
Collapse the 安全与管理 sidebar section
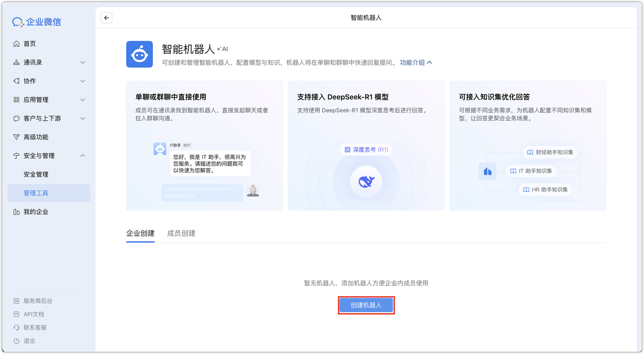tap(40, 155)
